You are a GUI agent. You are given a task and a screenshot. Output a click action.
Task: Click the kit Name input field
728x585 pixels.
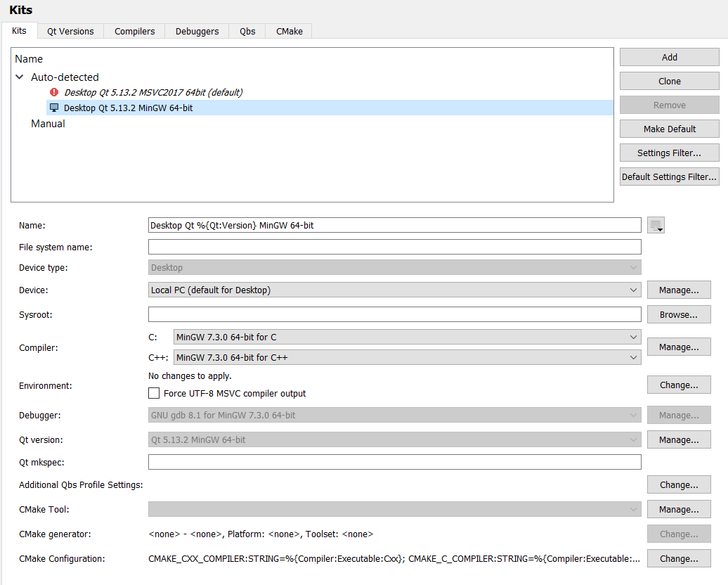(395, 226)
